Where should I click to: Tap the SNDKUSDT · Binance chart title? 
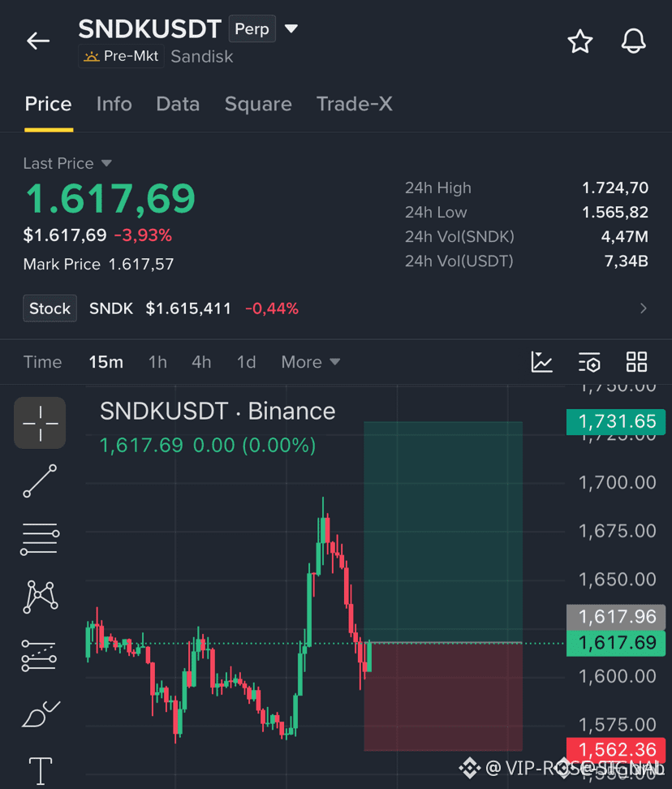[x=218, y=411]
